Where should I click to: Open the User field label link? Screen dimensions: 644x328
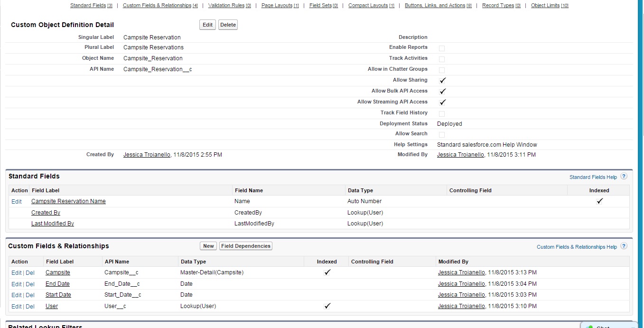tap(52, 306)
